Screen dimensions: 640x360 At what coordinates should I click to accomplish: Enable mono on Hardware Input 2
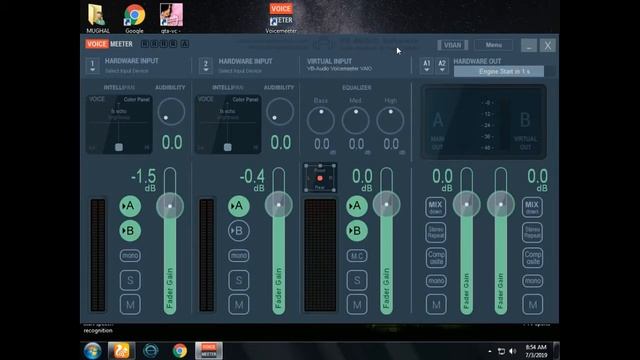pyautogui.click(x=238, y=256)
